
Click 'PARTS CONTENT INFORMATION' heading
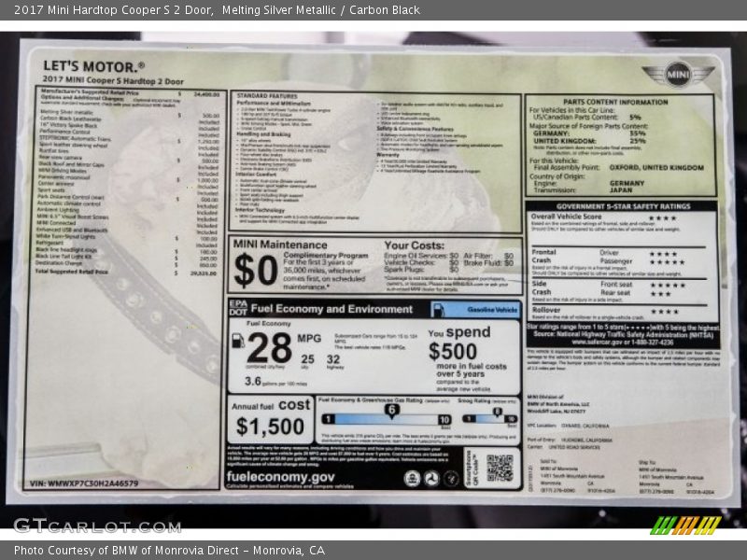pos(615,102)
